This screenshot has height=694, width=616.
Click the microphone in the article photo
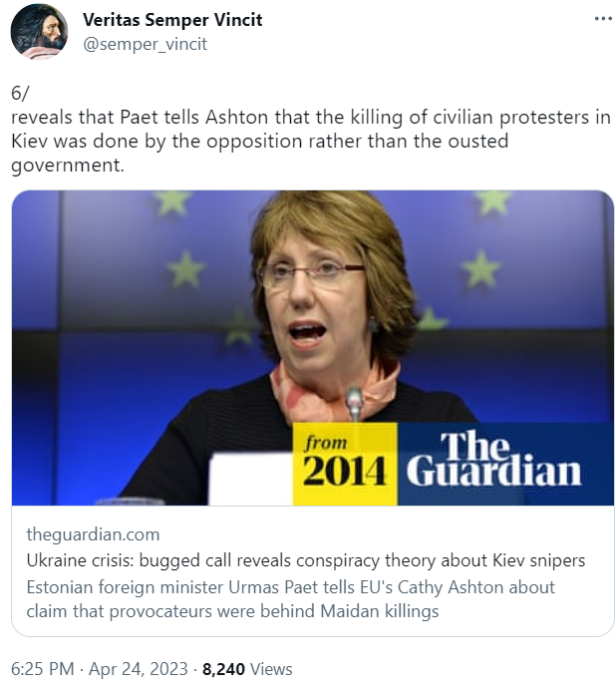[x=354, y=404]
